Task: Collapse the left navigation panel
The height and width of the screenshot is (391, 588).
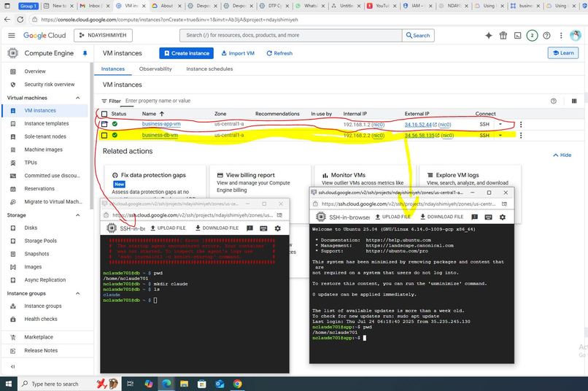Action: pyautogui.click(x=12, y=367)
